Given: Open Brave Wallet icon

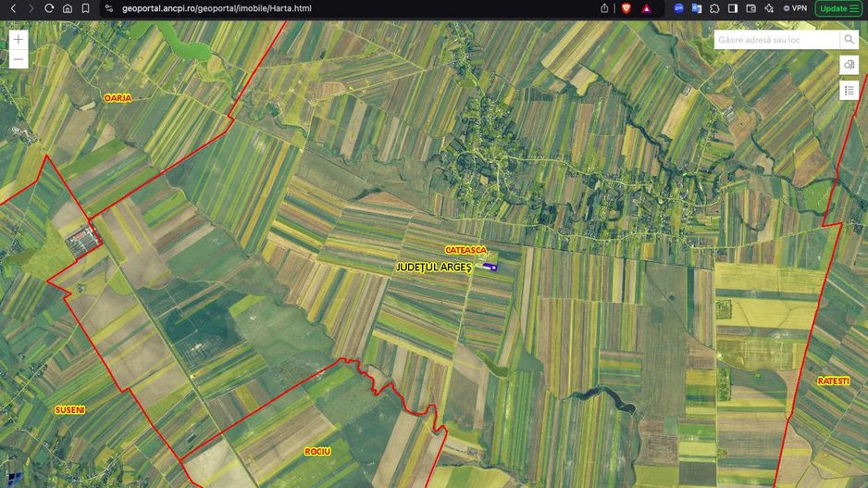Looking at the screenshot, I should pos(751,8).
